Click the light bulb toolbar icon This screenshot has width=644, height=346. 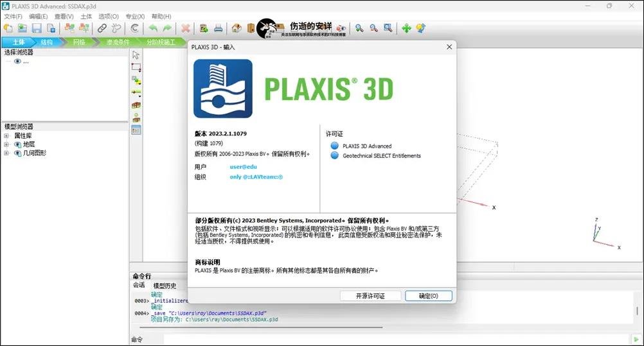(x=420, y=28)
